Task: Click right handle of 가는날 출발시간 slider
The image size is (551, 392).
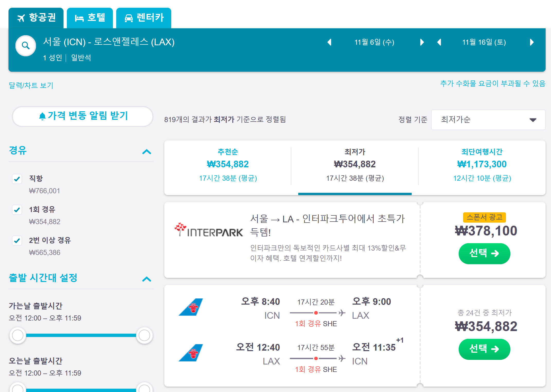Action: click(144, 335)
